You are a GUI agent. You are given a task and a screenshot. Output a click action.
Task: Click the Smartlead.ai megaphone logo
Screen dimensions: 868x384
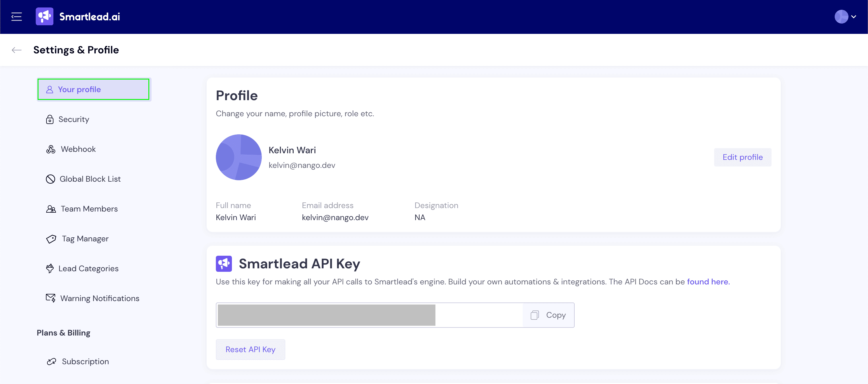click(x=44, y=17)
